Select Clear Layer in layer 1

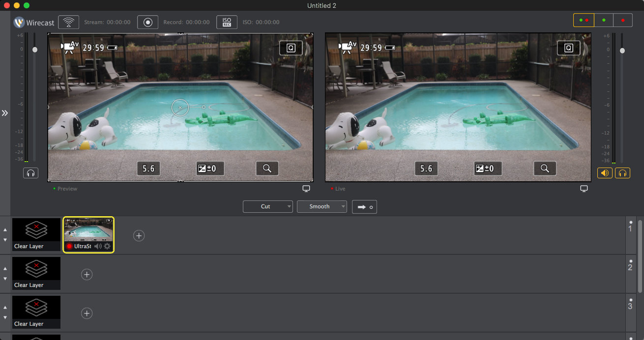click(x=36, y=235)
